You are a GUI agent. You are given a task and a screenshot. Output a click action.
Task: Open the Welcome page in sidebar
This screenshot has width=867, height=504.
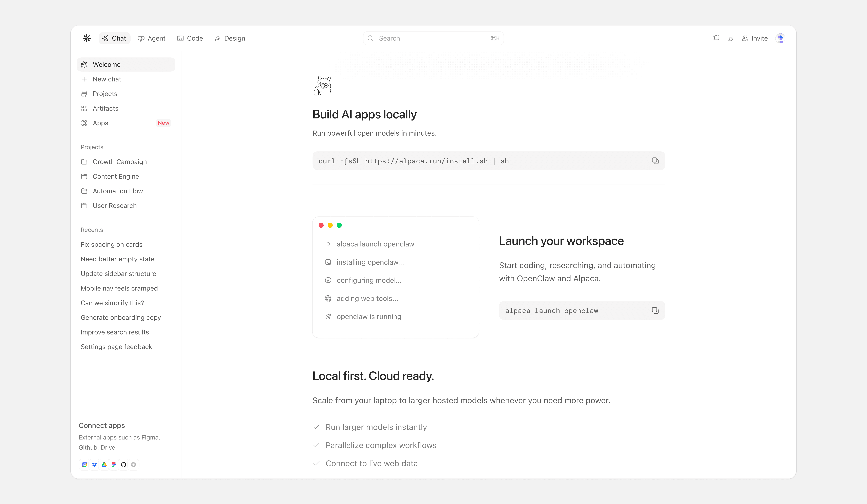point(126,64)
